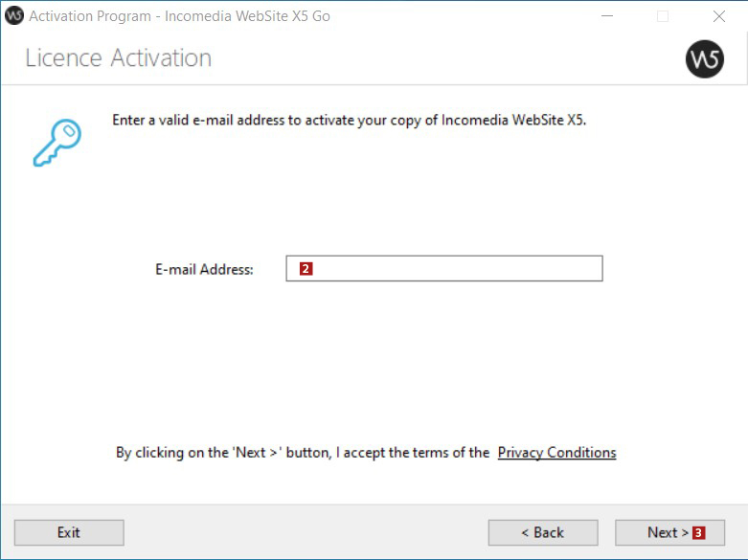Click the title bar app icon
Viewport: 748px width, 560px height.
click(14, 15)
